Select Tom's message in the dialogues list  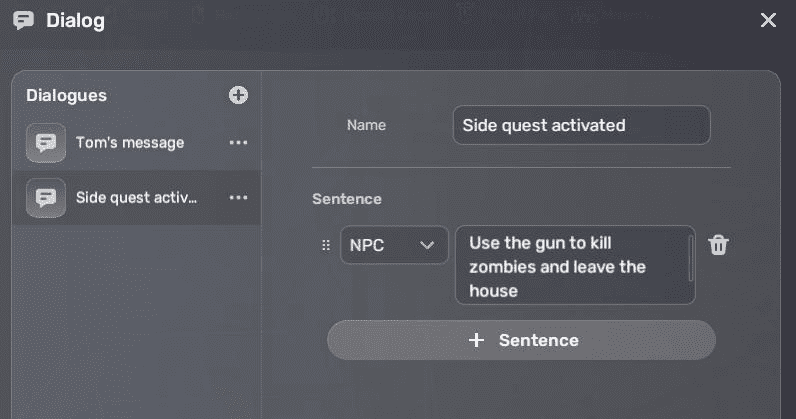tap(130, 143)
